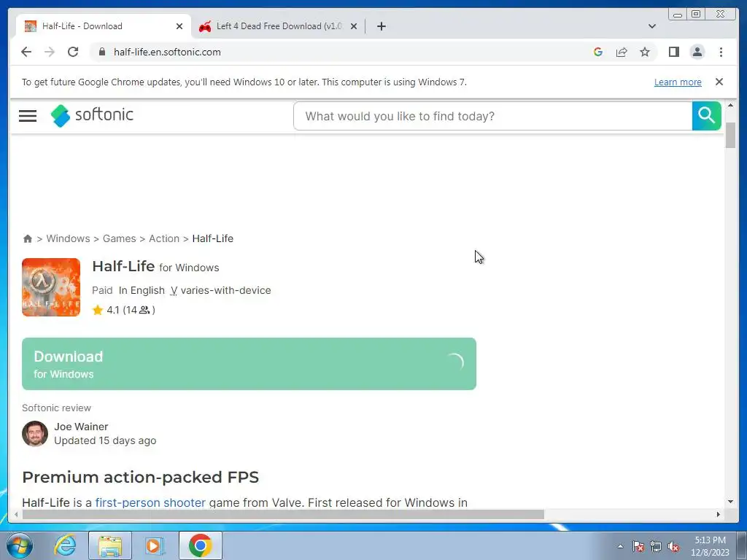Open the network tray icon
Viewport: 747px width, 560px height.
point(656,546)
